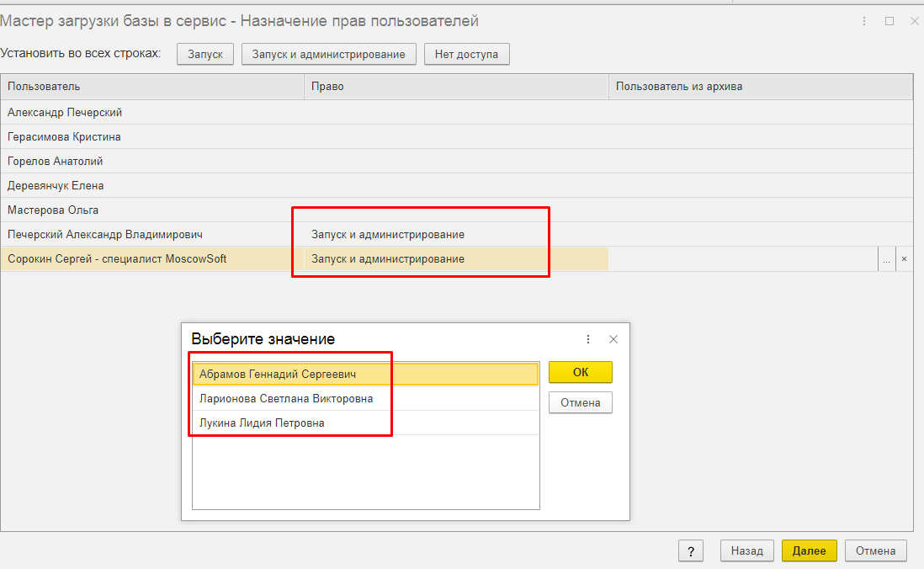Viewport: 924px width, 569px height.
Task: Open the main window's three-dot menu
Action: coord(864,21)
